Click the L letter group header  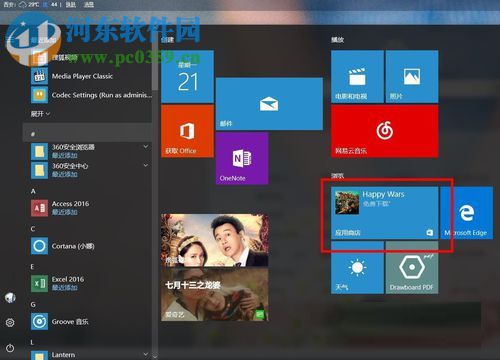pyautogui.click(x=32, y=342)
